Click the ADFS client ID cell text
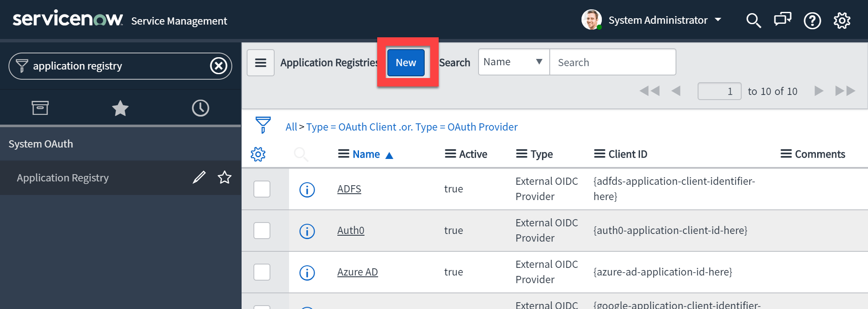The width and height of the screenshot is (868, 309). (674, 189)
